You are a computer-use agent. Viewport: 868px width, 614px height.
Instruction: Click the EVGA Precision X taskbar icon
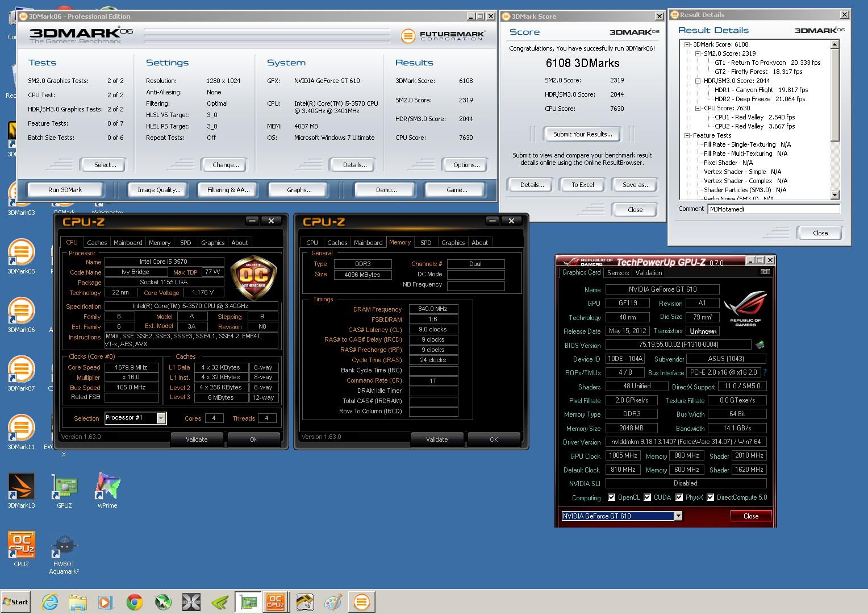(191, 601)
